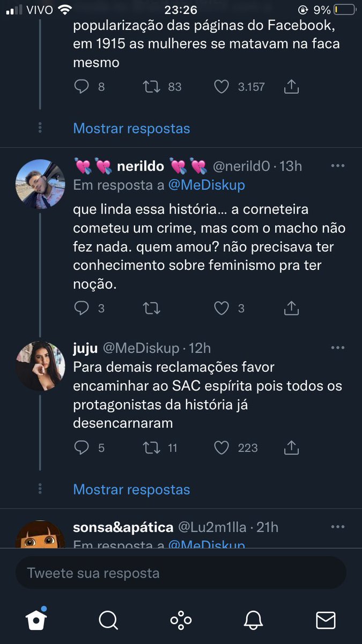
Task: Like juju's reply showing 223 likes
Action: (x=221, y=448)
